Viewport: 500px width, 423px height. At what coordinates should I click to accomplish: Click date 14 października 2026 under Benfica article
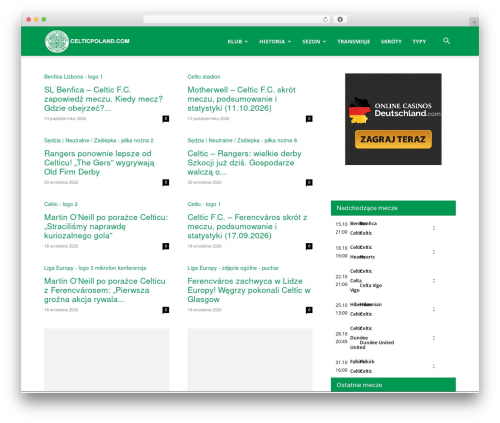65,119
